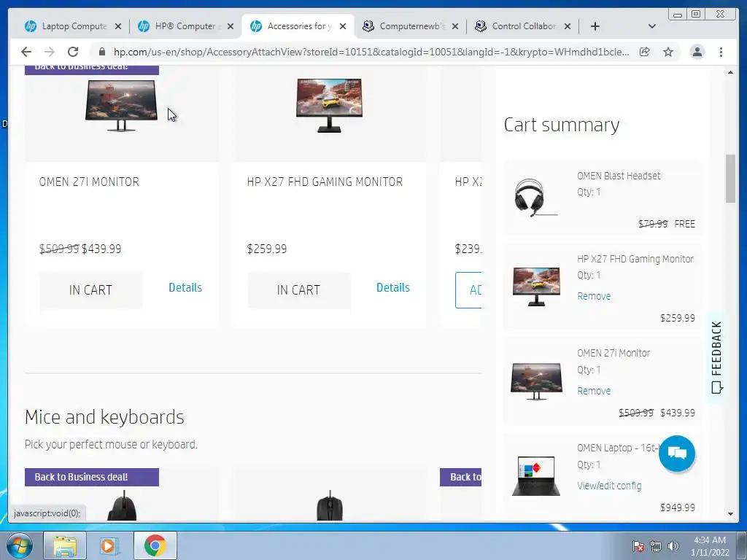Click the OMEN 27I MONITOR title

(x=89, y=182)
